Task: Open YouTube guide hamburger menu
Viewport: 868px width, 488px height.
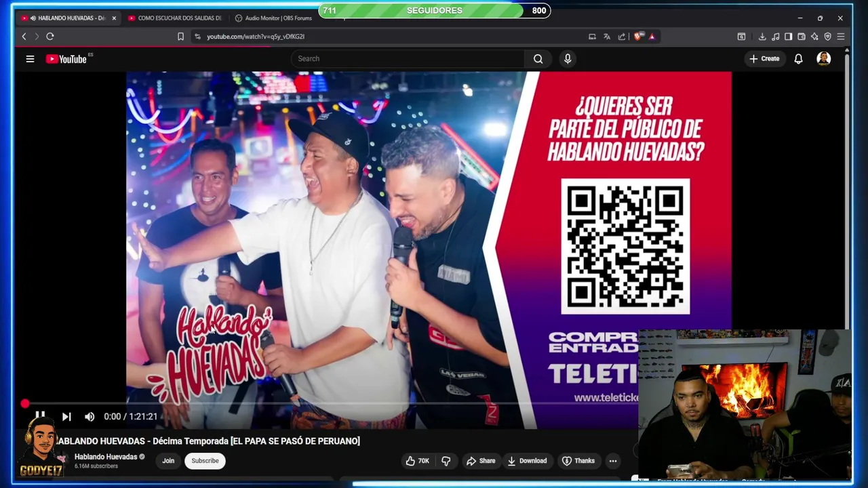Action: (30, 59)
